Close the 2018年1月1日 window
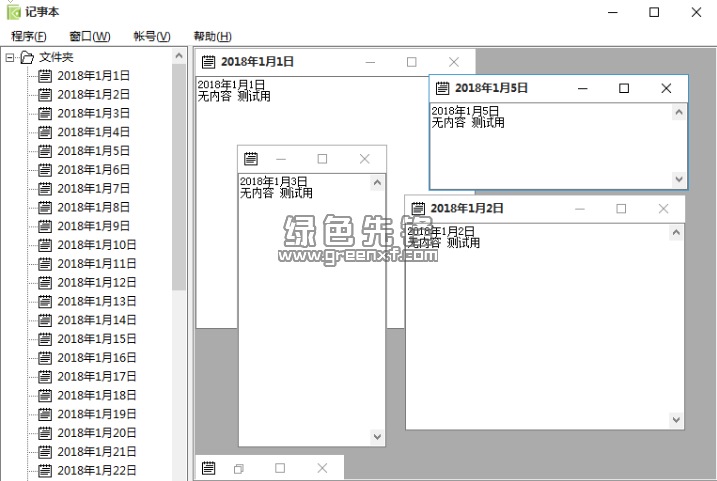The height and width of the screenshot is (481, 717). (454, 62)
